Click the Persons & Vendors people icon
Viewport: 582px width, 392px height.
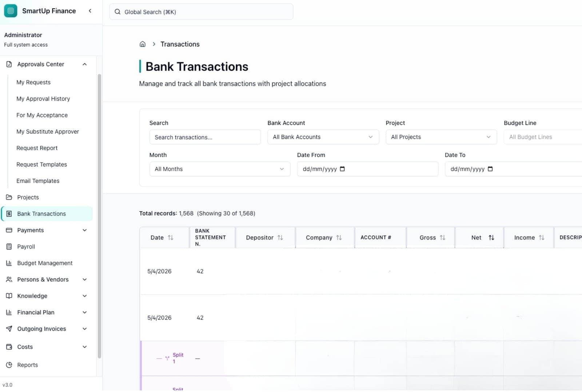[9, 280]
